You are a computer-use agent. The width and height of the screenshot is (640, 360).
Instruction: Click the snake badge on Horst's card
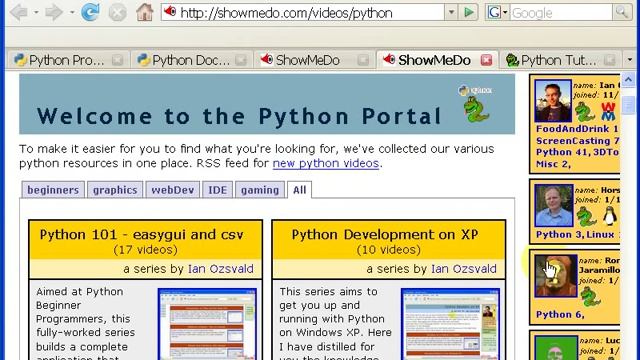pyautogui.click(x=586, y=216)
